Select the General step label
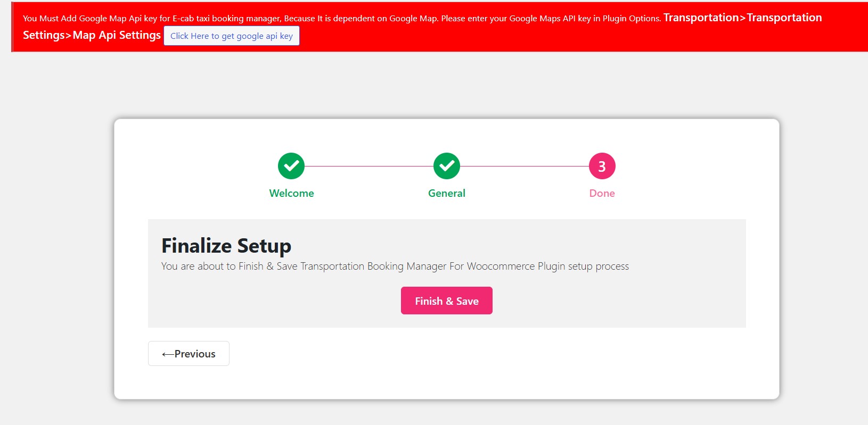Image resolution: width=868 pixels, height=425 pixels. click(x=447, y=193)
